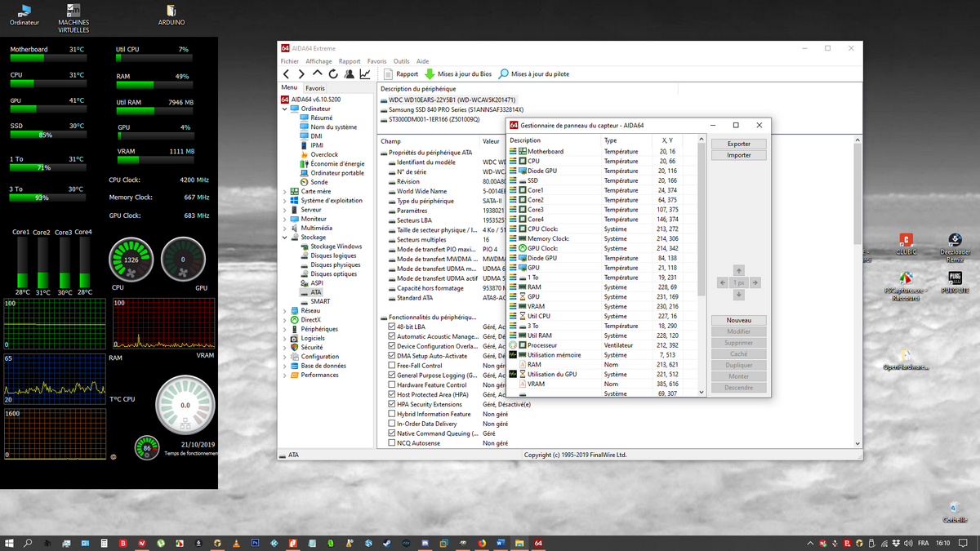The width and height of the screenshot is (980, 551).
Task: Click Mises à jour du Bios
Action: click(x=458, y=73)
